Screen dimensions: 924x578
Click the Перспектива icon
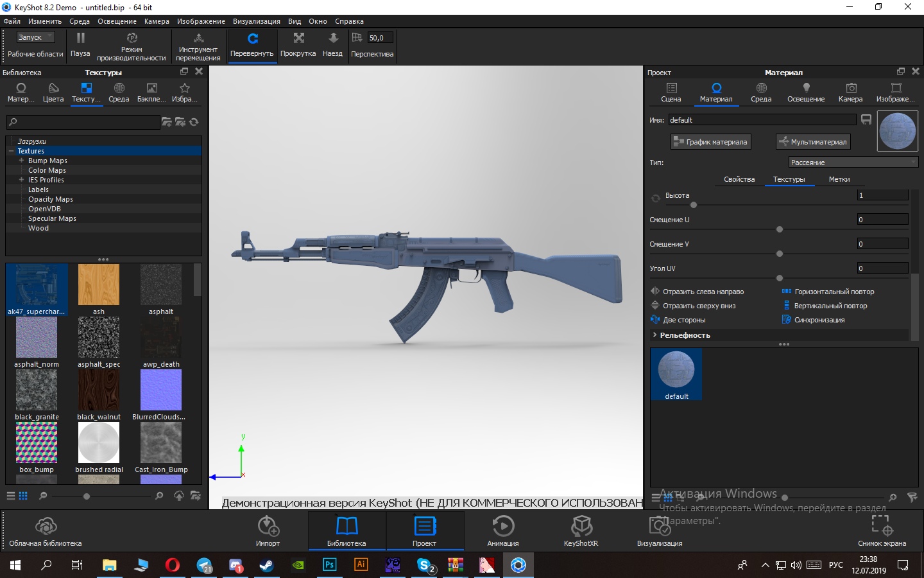click(357, 38)
